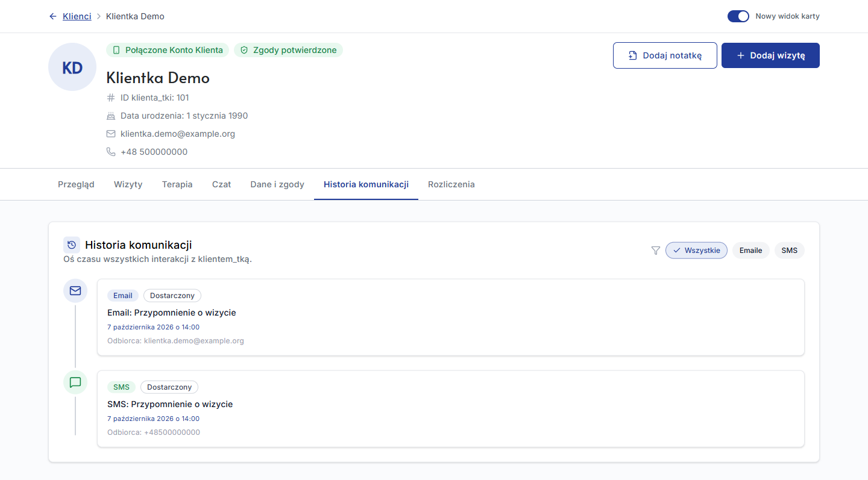The image size is (868, 480).
Task: Click the Dodaj notatkę button
Action: pyautogui.click(x=665, y=55)
